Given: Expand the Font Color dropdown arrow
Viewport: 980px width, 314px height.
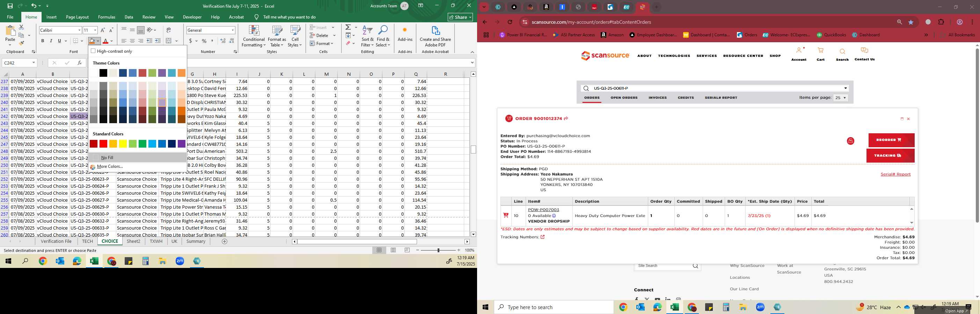Looking at the screenshot, I should tap(112, 41).
